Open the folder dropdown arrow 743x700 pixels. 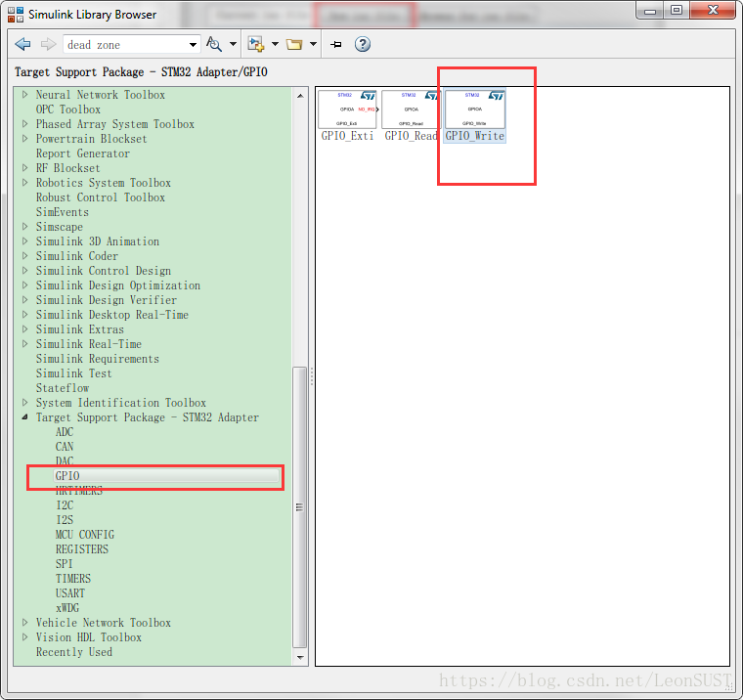point(313,44)
